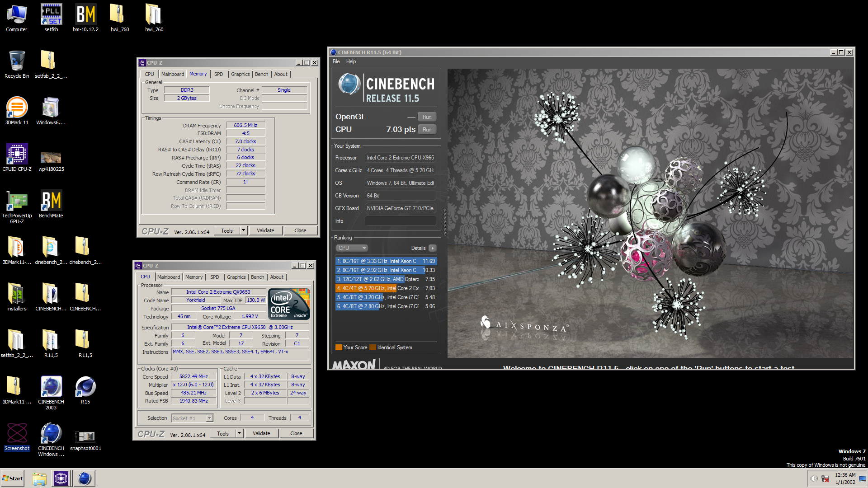Open the CPU ranking dropdown in Cinebench
Screen dimensions: 868x488
tap(352, 248)
